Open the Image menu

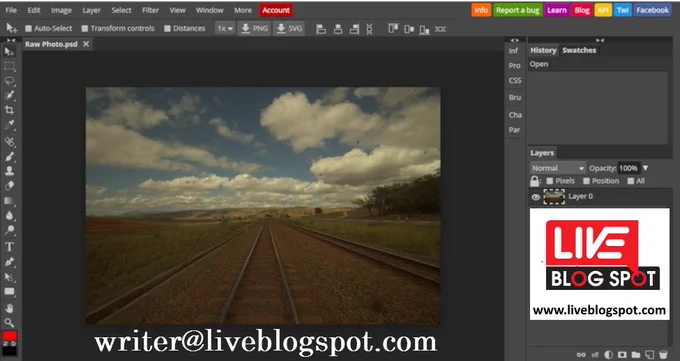click(x=61, y=10)
